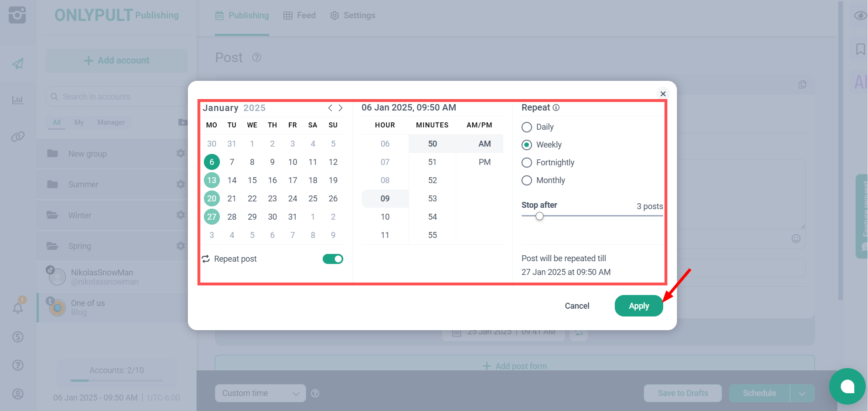This screenshot has height=411, width=868.
Task: Click the notifications bell icon
Action: pyautogui.click(x=18, y=308)
